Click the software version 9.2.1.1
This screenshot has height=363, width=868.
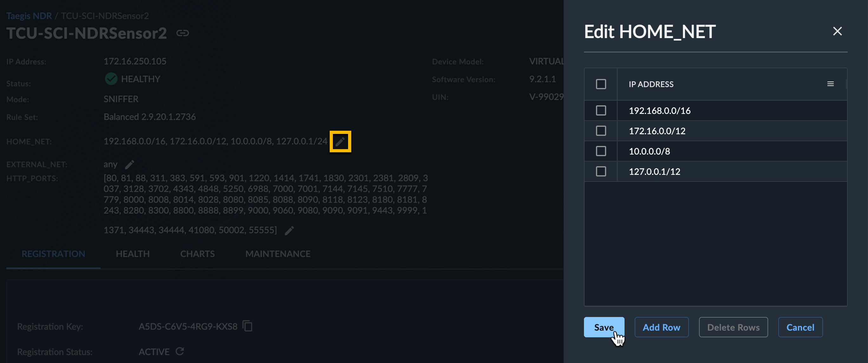(542, 79)
